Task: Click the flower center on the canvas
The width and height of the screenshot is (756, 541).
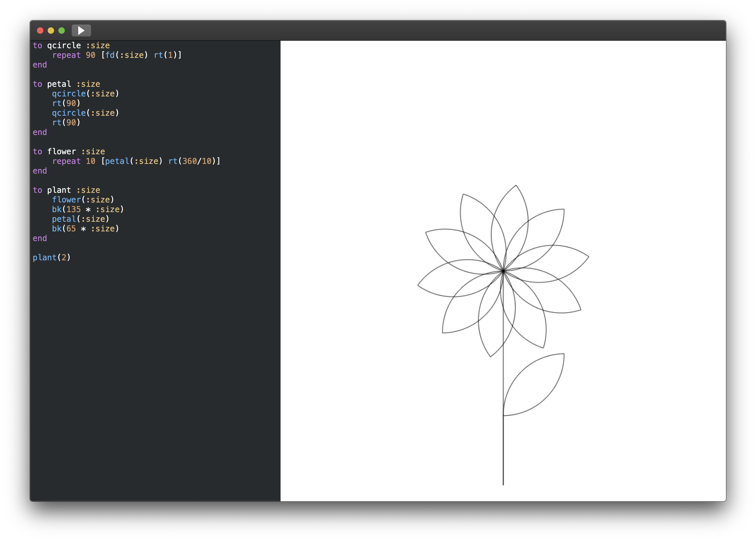Action: click(x=503, y=271)
